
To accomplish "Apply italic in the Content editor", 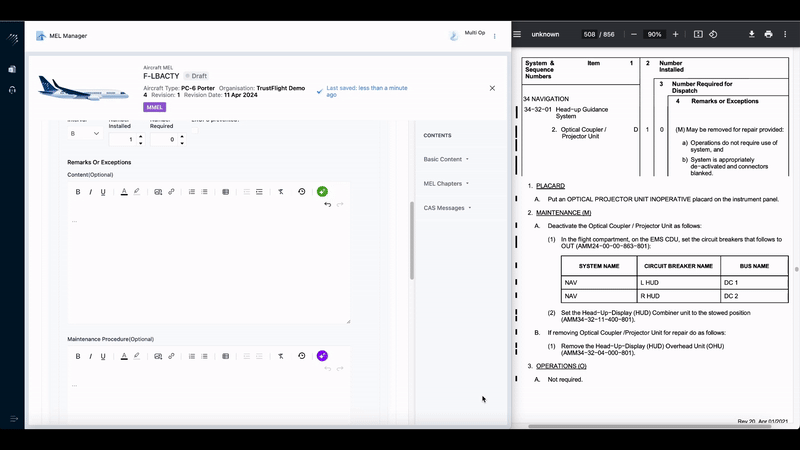I will pyautogui.click(x=91, y=191).
